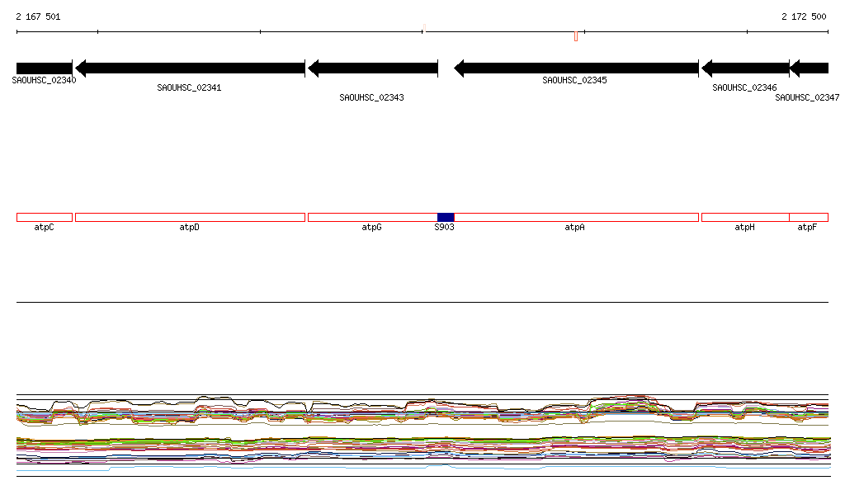The width and height of the screenshot is (845, 504).
Task: Select the long SAOUHSC_02345 gene arrow
Action: coord(577,68)
